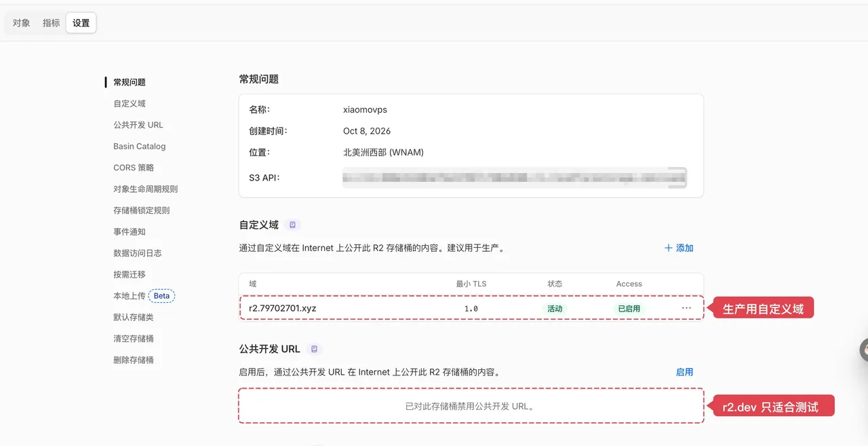868x446 pixels.
Task: Open 常规问题 in the settings sidebar
Action: point(130,82)
